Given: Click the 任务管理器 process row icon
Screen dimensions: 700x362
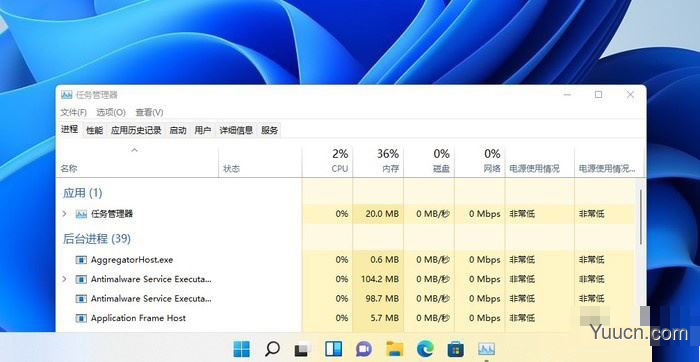Looking at the screenshot, I should (81, 214).
